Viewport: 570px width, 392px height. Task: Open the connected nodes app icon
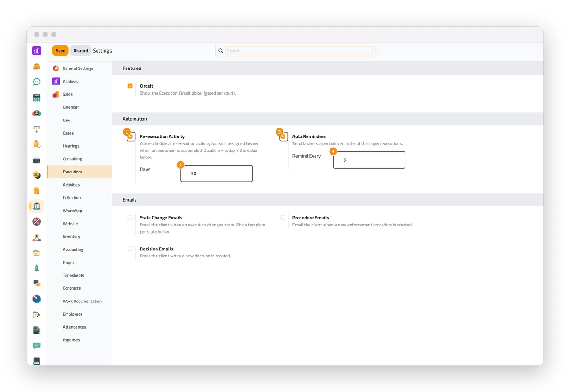37,238
